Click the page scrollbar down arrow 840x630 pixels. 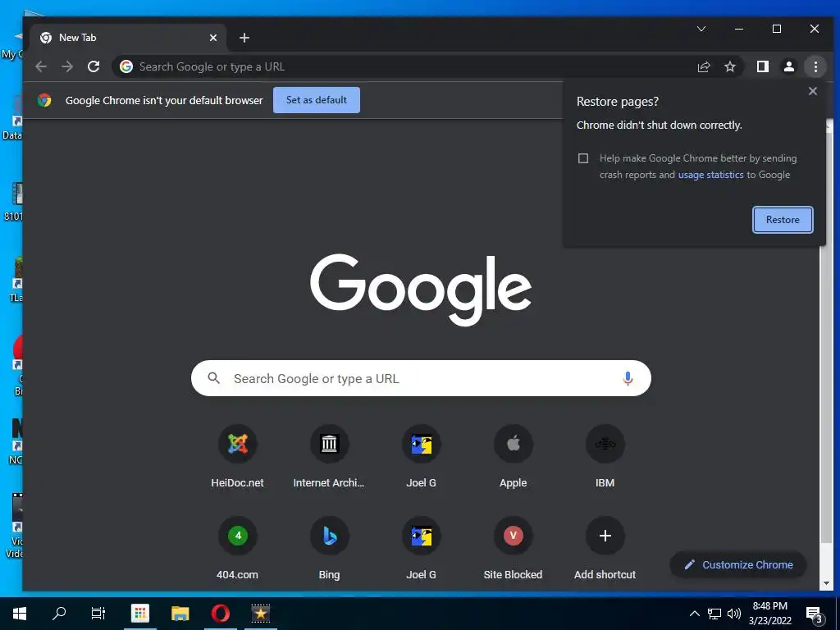coord(825,583)
